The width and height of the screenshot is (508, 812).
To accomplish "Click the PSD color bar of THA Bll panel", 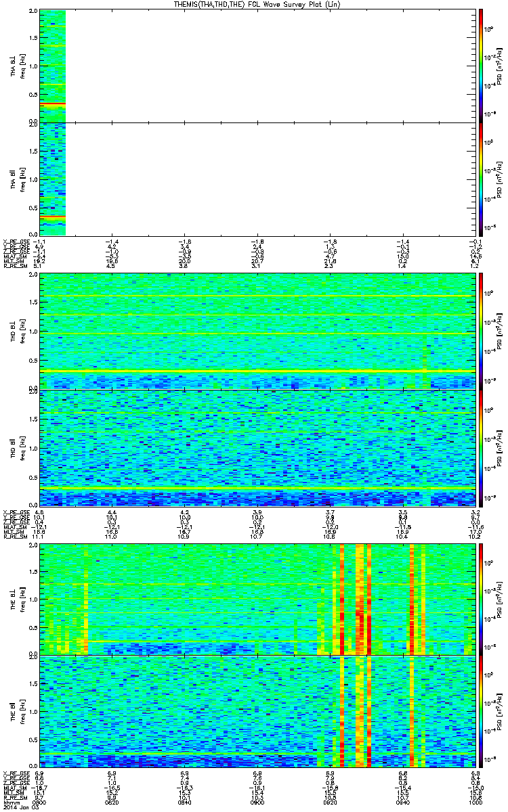I will pyautogui.click(x=481, y=179).
